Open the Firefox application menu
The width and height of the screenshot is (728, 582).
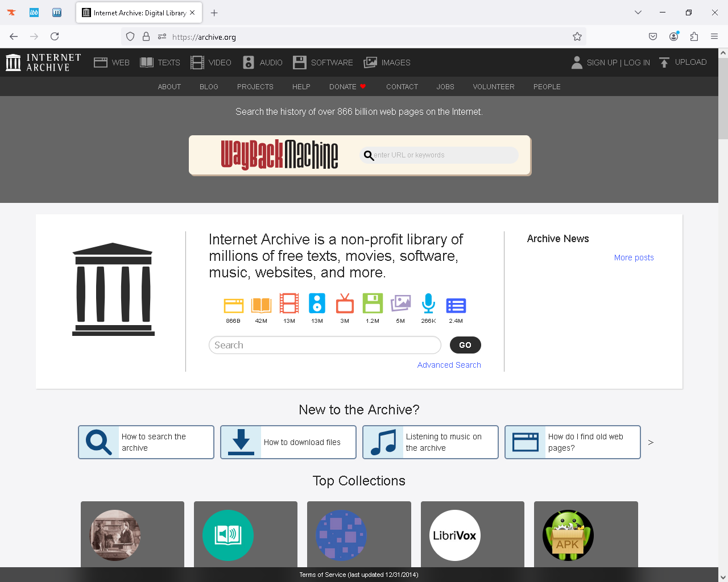(x=714, y=36)
